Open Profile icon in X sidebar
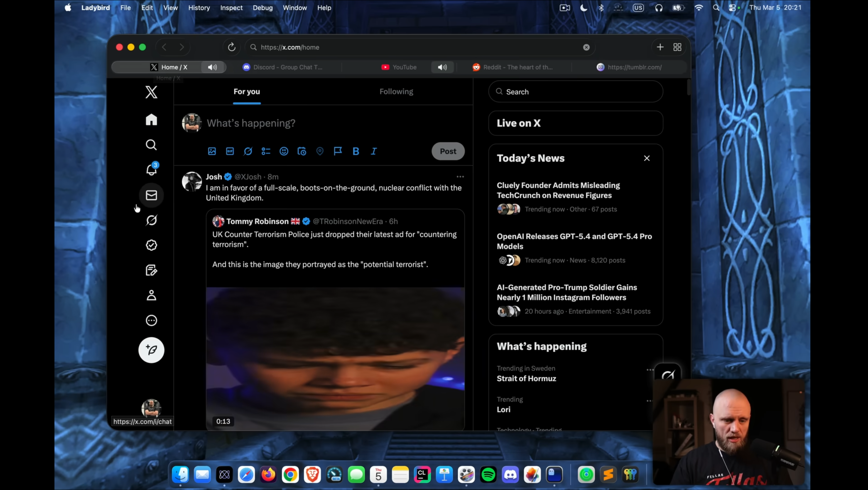868x490 pixels. click(x=151, y=295)
